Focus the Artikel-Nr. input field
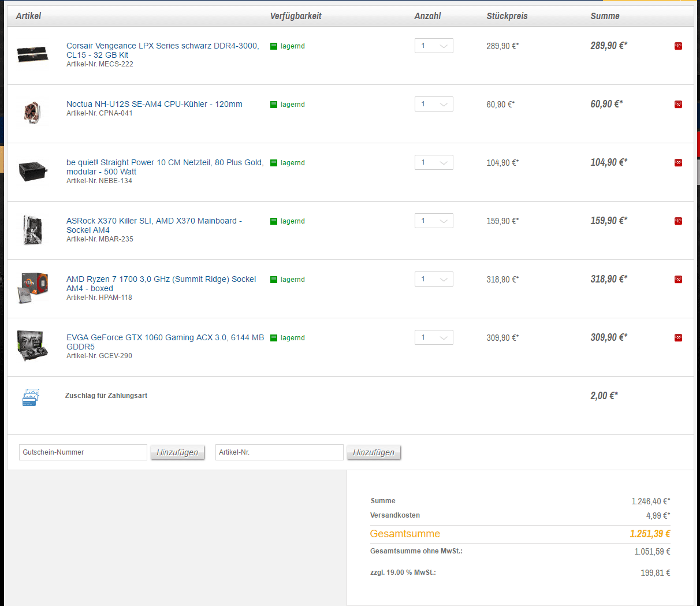This screenshot has height=606, width=700. [279, 452]
